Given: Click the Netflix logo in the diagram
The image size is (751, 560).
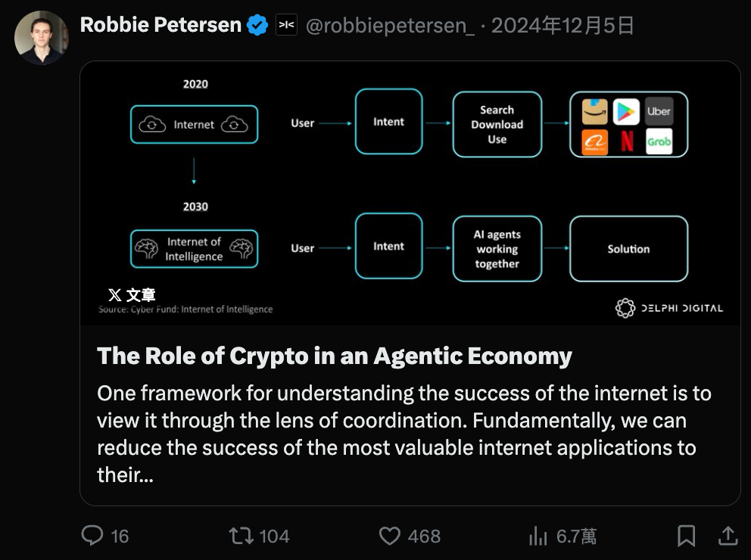Looking at the screenshot, I should coord(627,142).
